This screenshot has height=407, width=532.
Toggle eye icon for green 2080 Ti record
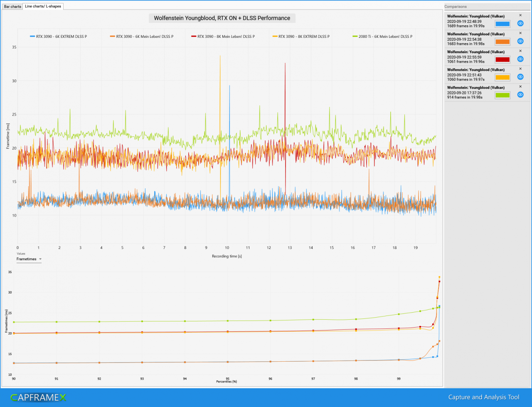pyautogui.click(x=520, y=95)
